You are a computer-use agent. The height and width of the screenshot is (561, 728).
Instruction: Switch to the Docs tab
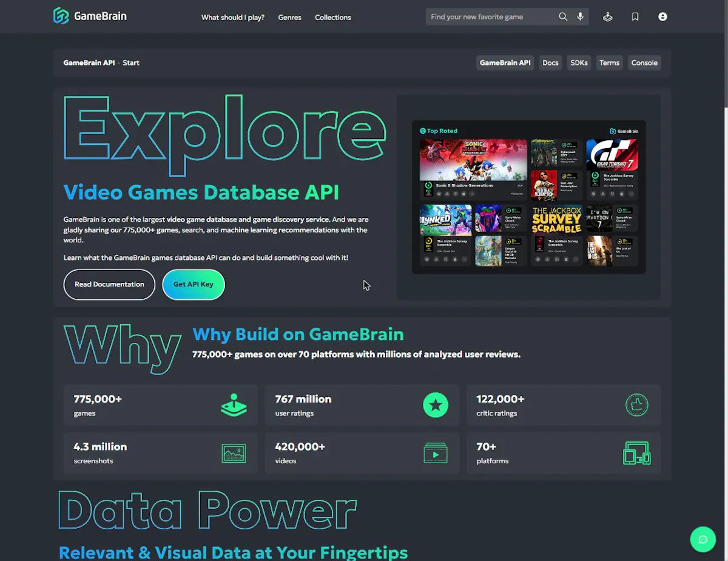pyautogui.click(x=550, y=63)
